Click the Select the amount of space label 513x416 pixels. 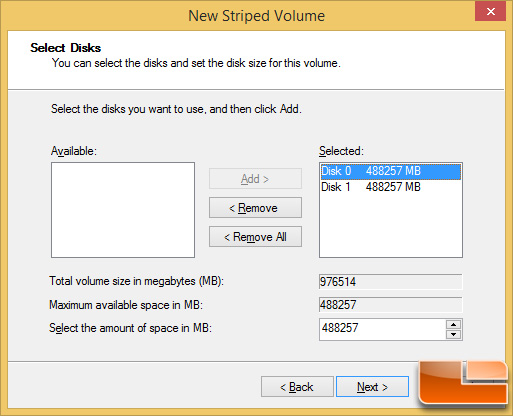(130, 328)
